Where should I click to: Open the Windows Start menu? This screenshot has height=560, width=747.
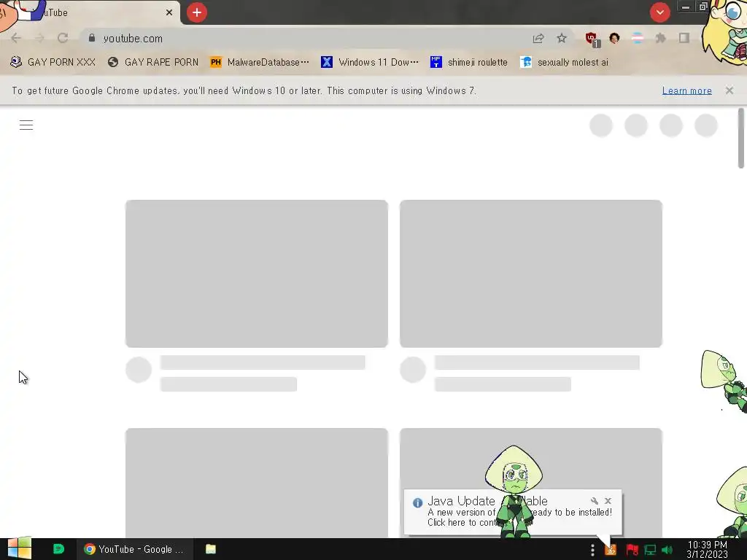(19, 548)
